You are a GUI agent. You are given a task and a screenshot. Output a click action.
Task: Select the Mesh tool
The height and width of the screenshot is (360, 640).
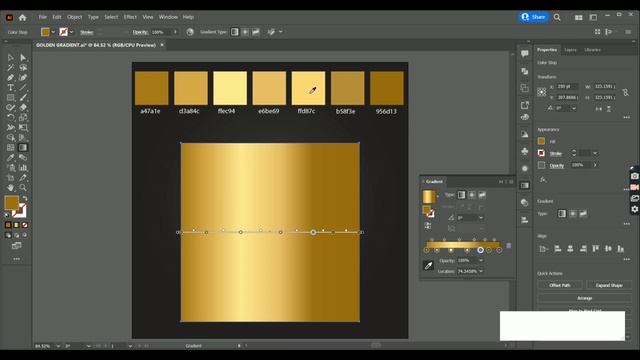coord(11,147)
